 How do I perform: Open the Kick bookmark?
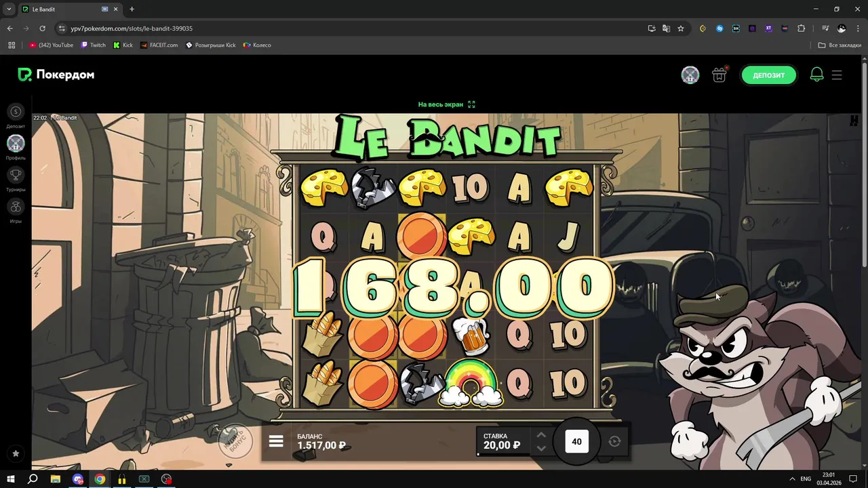[x=123, y=45]
